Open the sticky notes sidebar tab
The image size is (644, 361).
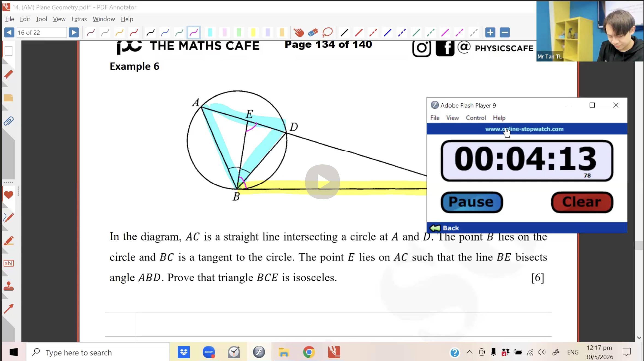tap(8, 98)
